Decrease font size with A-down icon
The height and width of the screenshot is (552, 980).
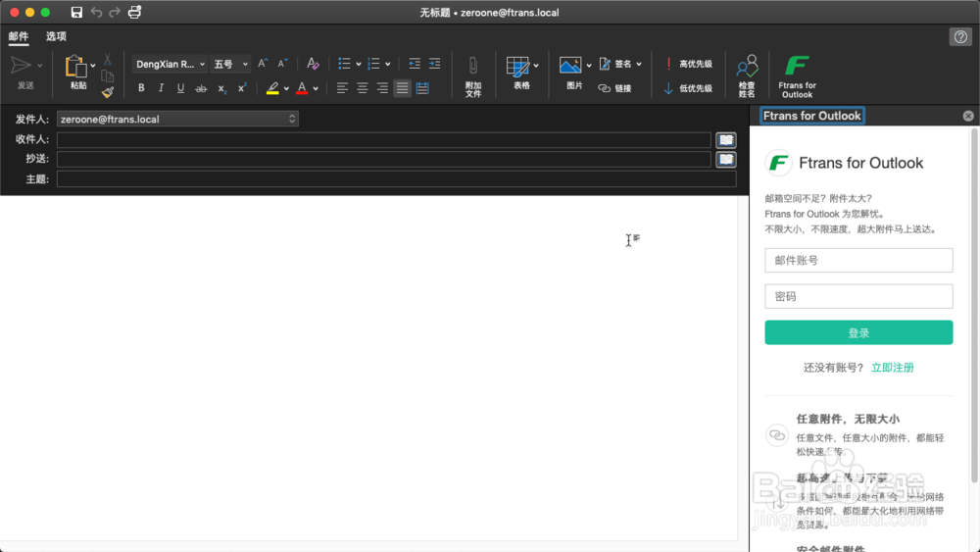point(282,63)
